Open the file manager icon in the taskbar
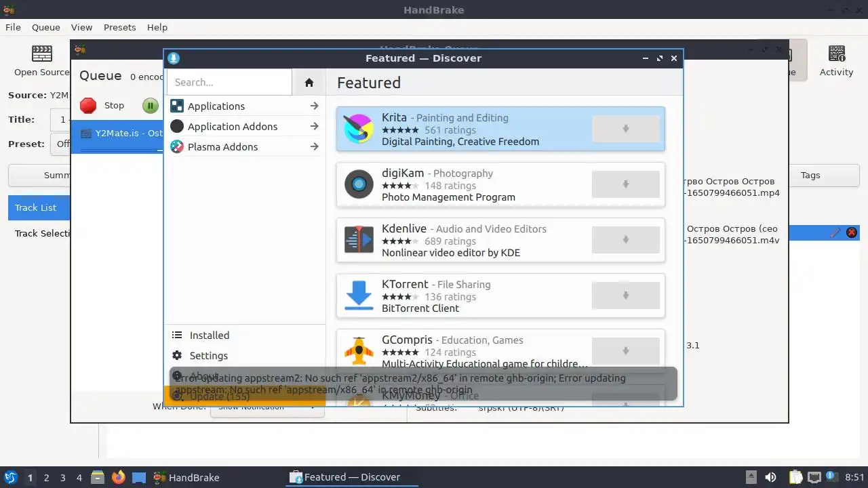 tap(97, 477)
